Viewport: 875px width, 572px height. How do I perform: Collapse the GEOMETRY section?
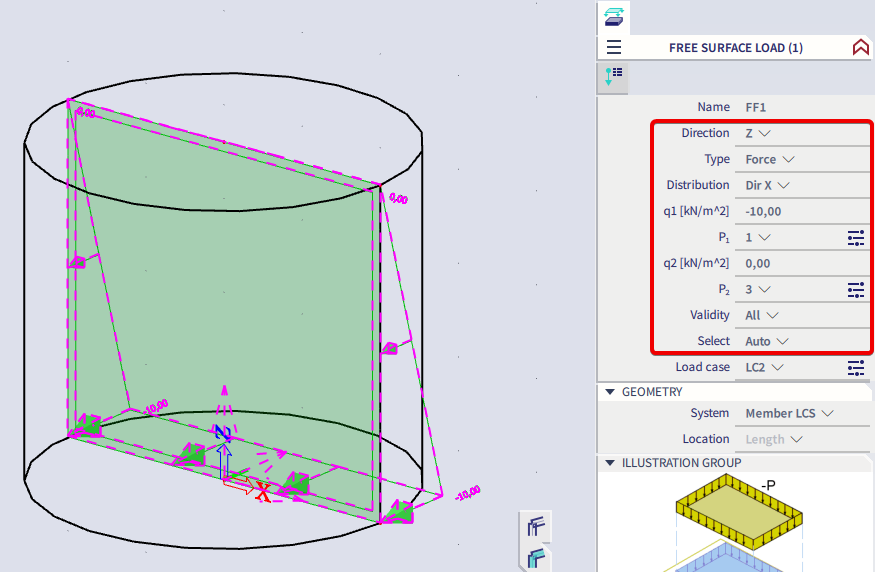610,392
